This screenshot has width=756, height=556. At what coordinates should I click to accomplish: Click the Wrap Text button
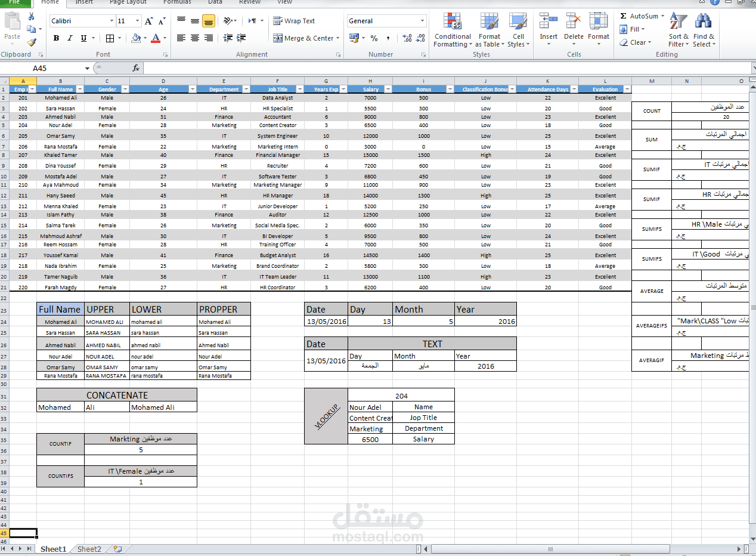294,21
